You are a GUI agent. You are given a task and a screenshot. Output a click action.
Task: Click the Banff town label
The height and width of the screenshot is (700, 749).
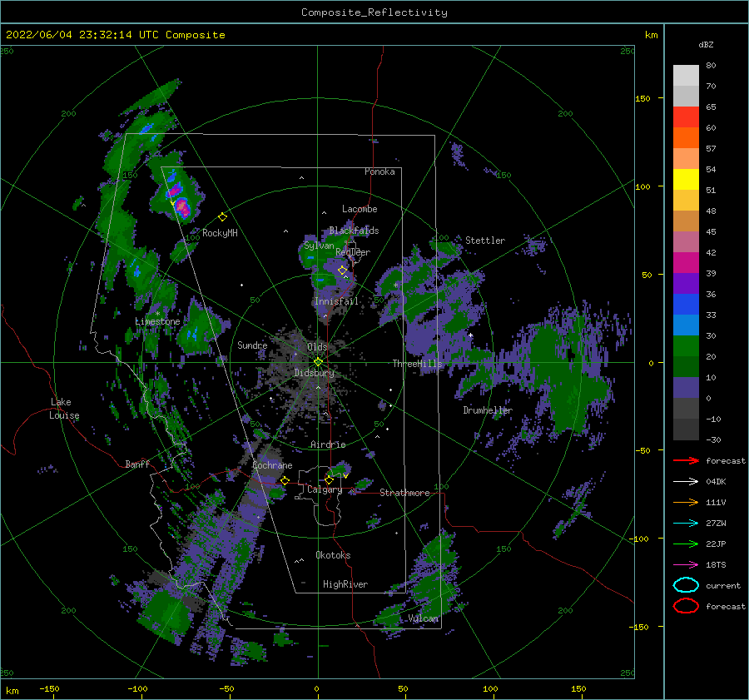pyautogui.click(x=137, y=464)
